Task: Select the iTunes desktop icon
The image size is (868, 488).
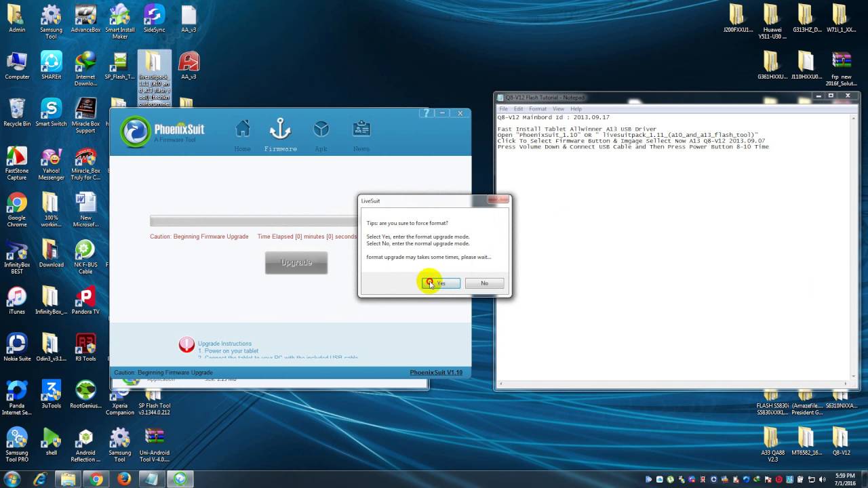Action: [17, 300]
